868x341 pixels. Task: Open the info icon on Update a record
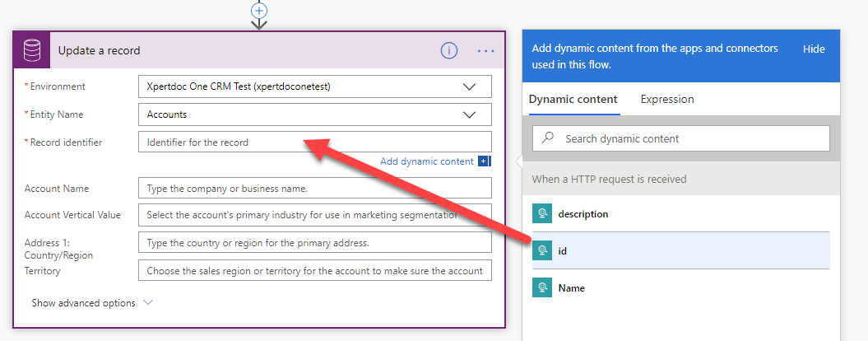[x=448, y=50]
